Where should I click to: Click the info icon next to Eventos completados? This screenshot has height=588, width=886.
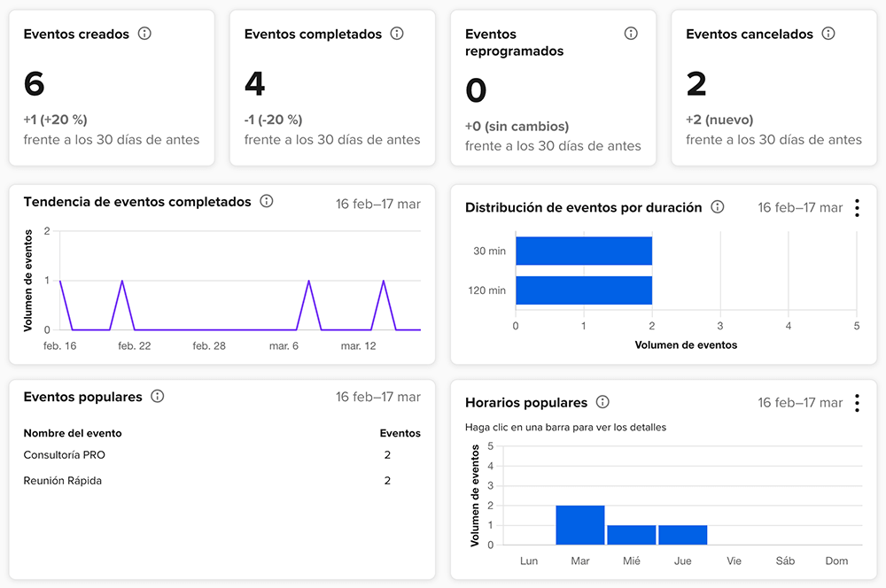pos(397,34)
